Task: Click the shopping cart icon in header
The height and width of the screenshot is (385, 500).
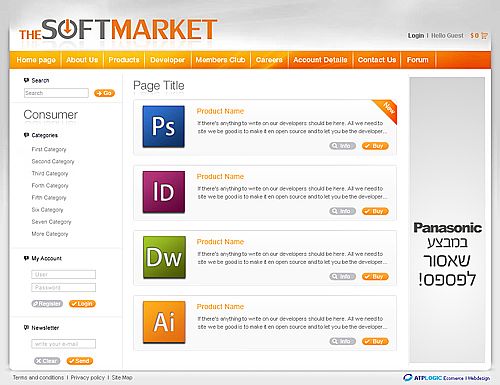Action: pyautogui.click(x=485, y=35)
